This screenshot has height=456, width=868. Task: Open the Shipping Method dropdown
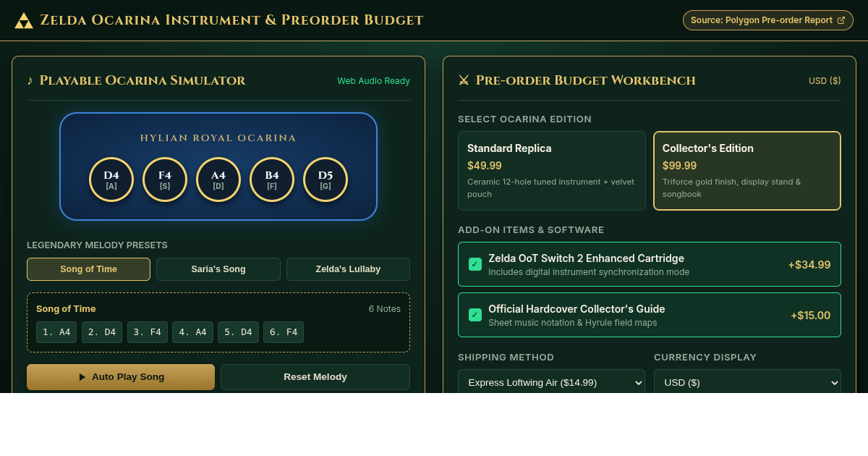pyautogui.click(x=551, y=381)
